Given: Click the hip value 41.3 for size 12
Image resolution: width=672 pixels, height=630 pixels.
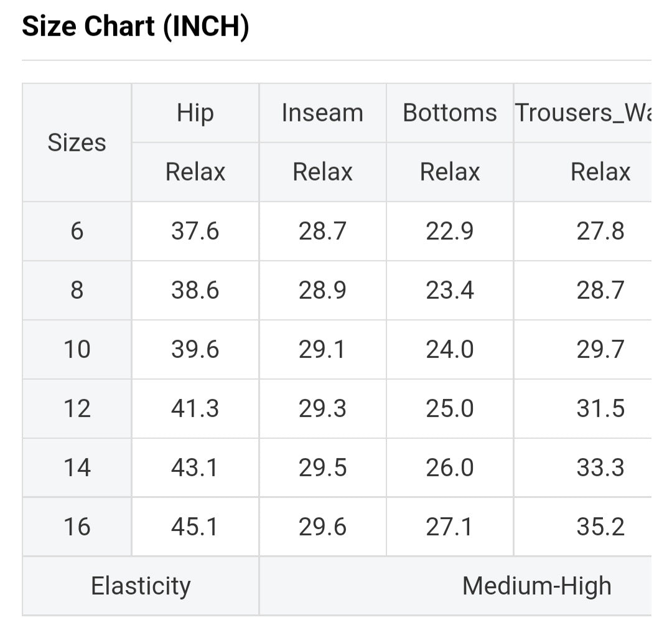Looking at the screenshot, I should click(195, 408).
